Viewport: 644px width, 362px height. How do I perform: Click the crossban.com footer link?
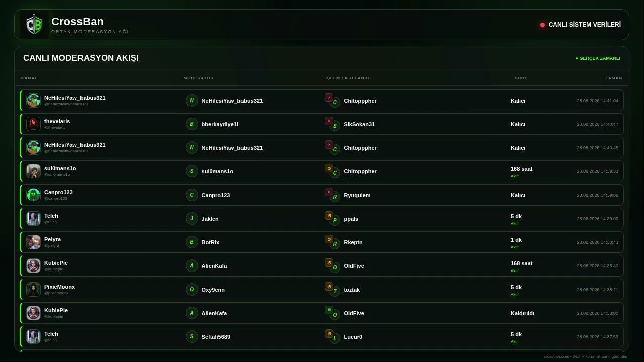coord(556,356)
